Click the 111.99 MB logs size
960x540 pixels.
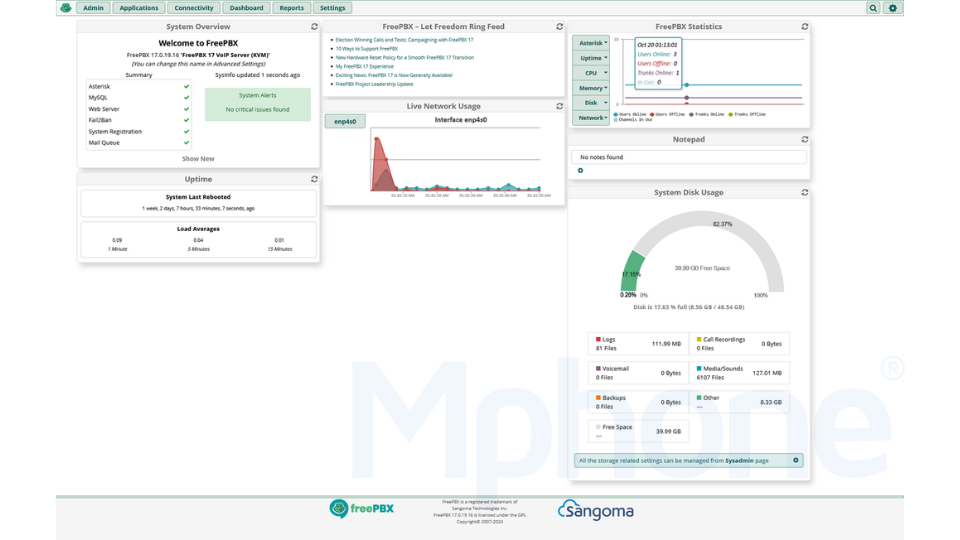click(666, 343)
